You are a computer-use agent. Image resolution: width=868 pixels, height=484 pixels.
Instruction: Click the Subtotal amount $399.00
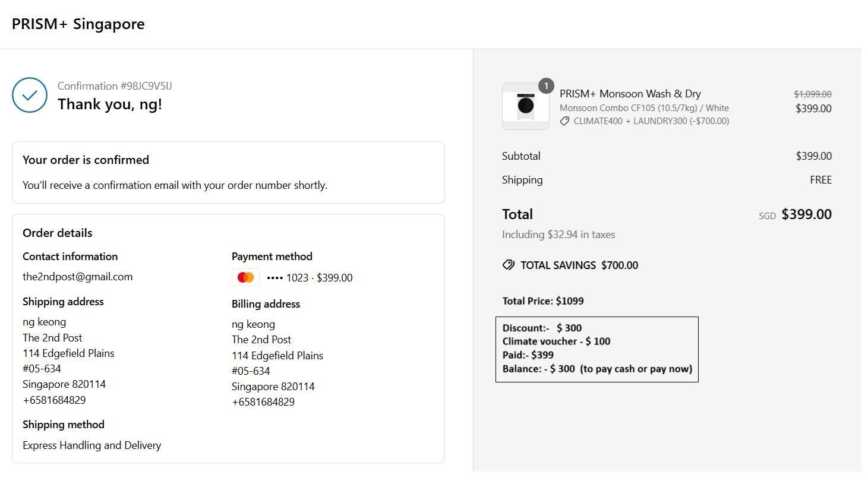pos(814,156)
